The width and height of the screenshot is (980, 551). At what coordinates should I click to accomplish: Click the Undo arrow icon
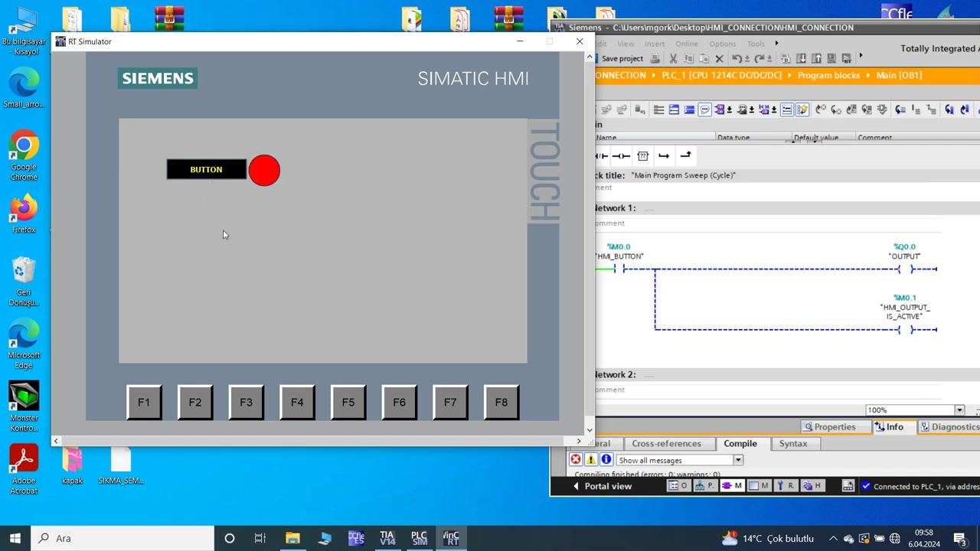[x=737, y=59]
